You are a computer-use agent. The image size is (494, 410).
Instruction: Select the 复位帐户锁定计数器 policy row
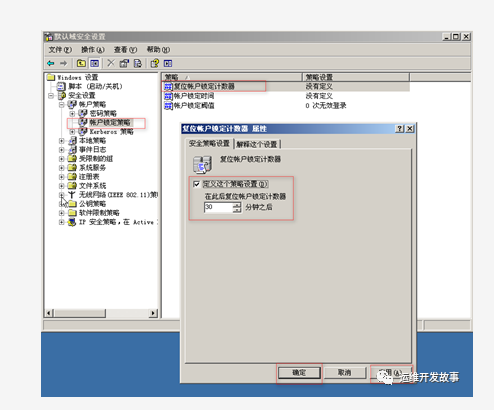pyautogui.click(x=286, y=87)
